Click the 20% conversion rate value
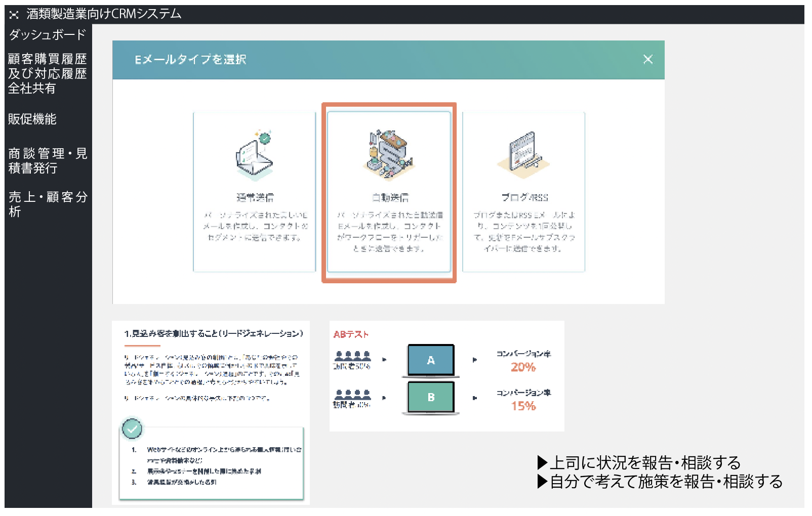The image size is (812, 516). [x=523, y=367]
